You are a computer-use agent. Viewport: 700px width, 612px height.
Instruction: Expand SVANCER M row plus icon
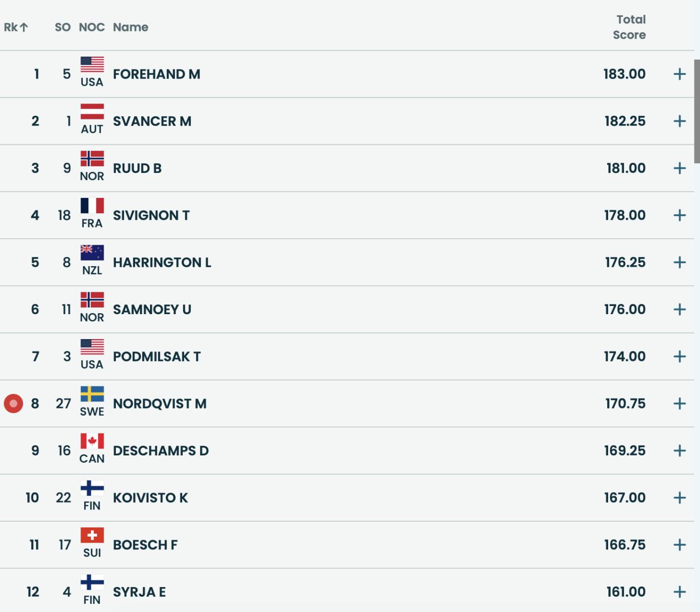679,121
